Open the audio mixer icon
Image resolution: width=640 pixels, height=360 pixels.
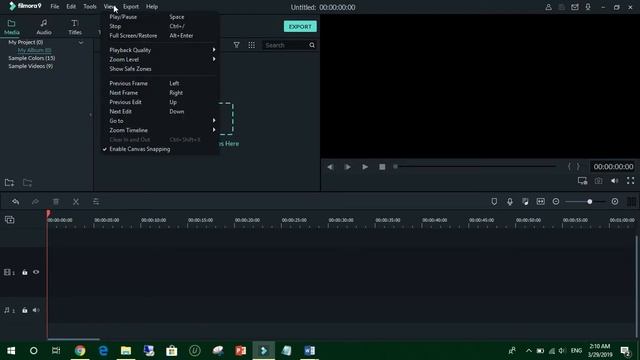point(525,202)
